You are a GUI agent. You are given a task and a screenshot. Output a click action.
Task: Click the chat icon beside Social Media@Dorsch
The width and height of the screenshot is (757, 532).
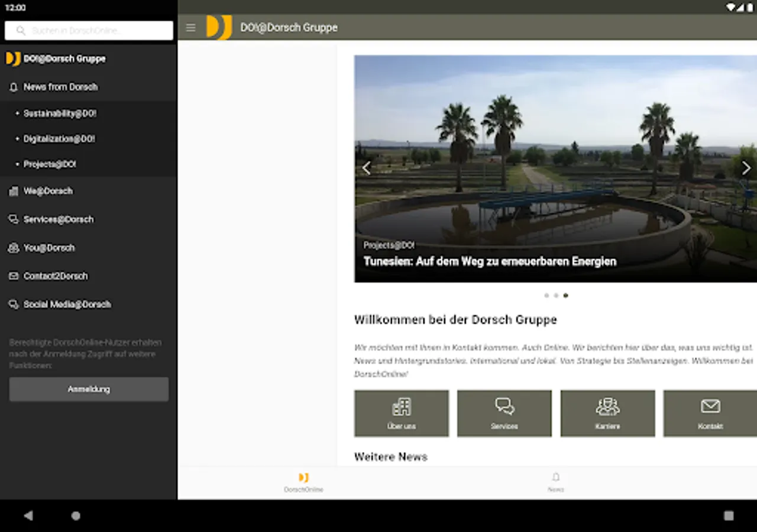coord(13,304)
